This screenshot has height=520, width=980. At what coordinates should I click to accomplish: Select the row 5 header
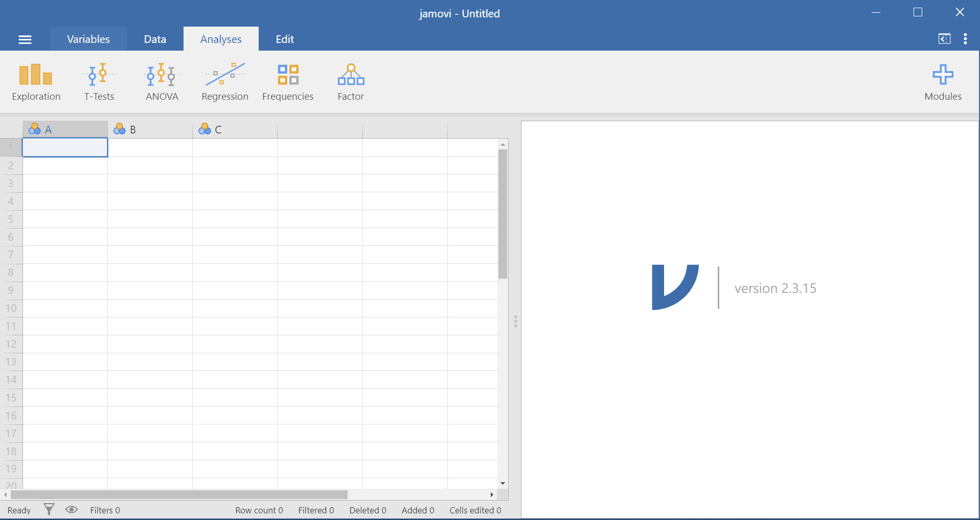(11, 219)
